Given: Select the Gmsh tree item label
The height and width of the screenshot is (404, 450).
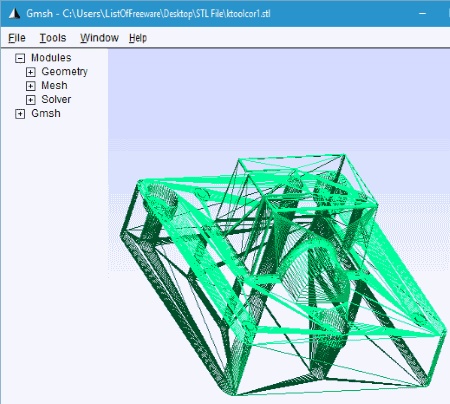Looking at the screenshot, I should (46, 113).
